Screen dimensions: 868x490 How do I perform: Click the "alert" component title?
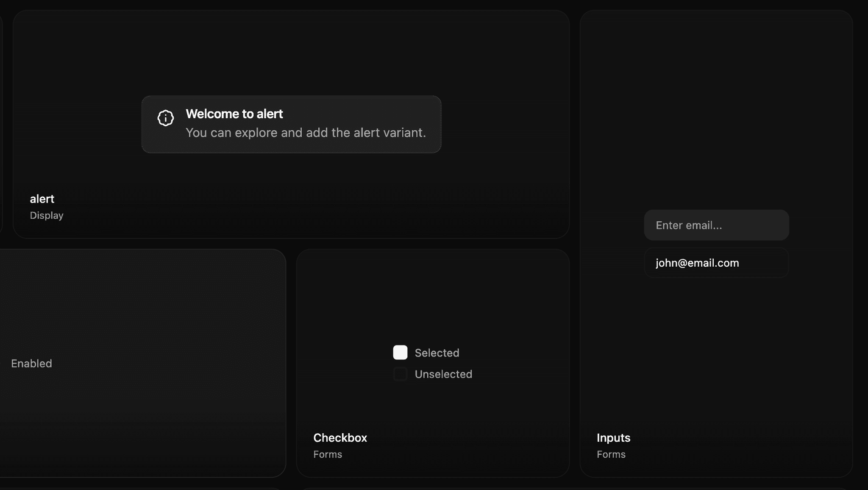tap(42, 199)
